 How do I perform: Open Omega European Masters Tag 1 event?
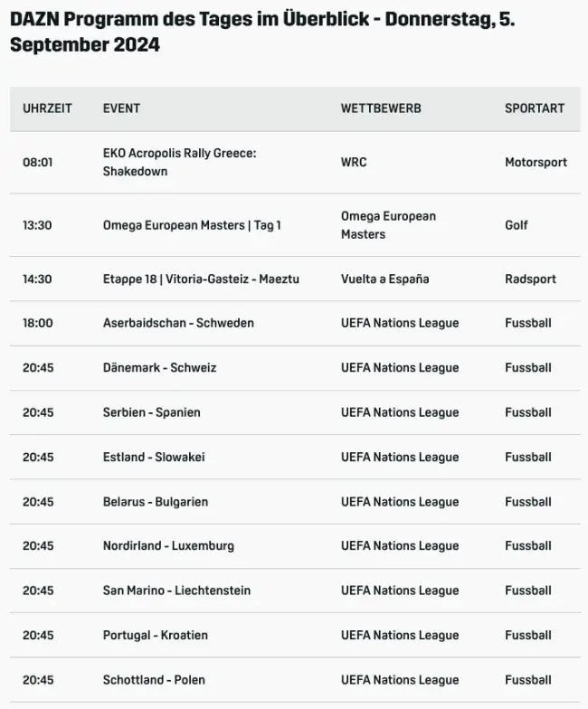(x=192, y=225)
